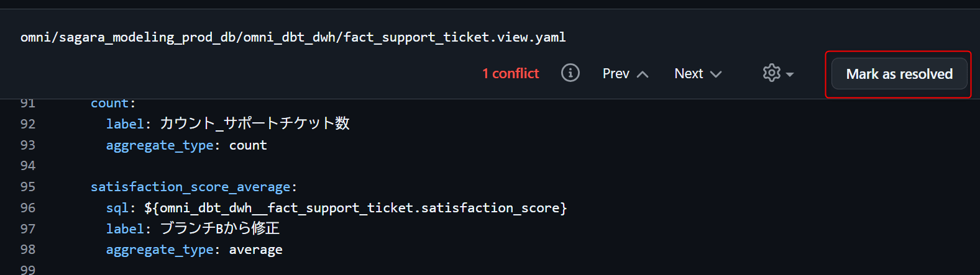
Task: Click the red "1 conflict" indicator
Action: pos(510,74)
